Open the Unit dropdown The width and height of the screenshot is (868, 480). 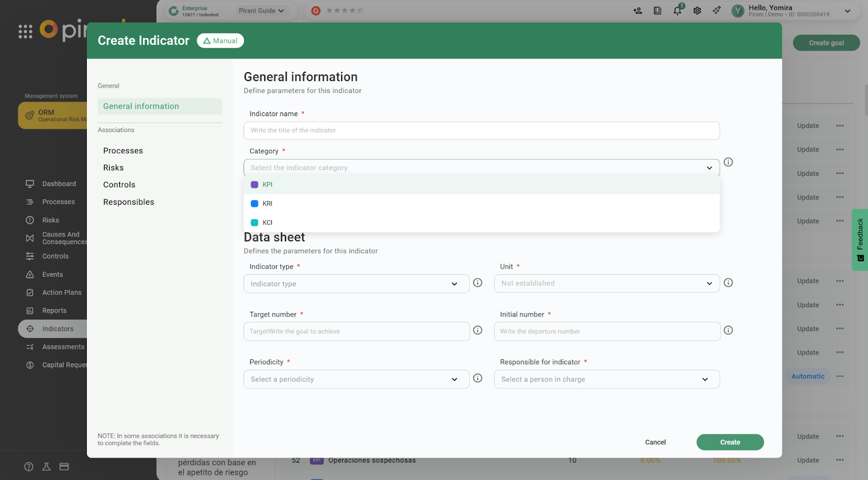(x=606, y=283)
